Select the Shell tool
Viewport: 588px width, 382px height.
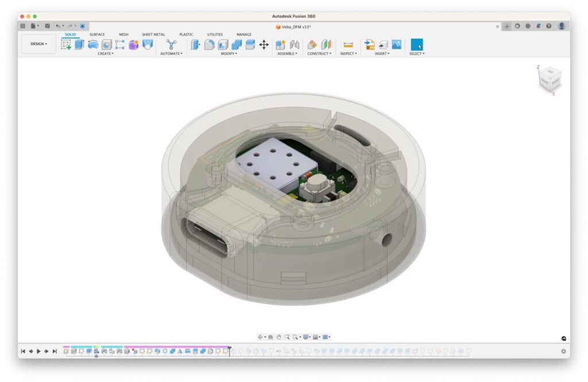point(223,45)
